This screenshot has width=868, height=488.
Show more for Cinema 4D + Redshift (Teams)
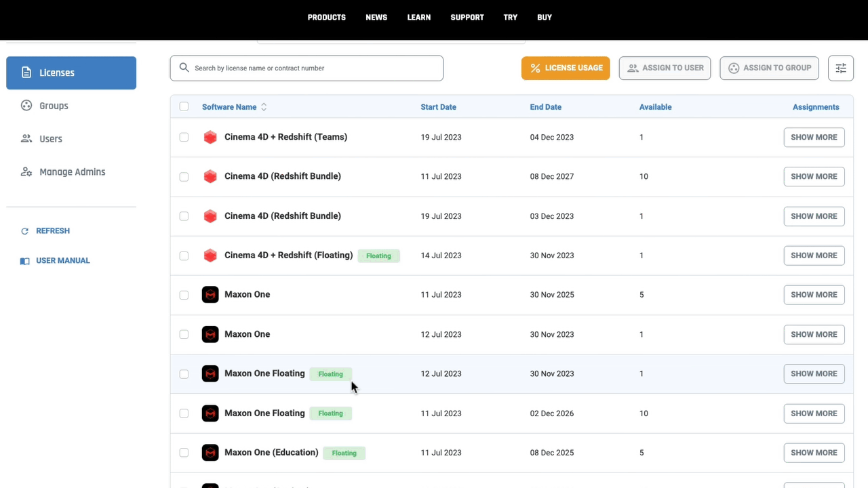814,137
